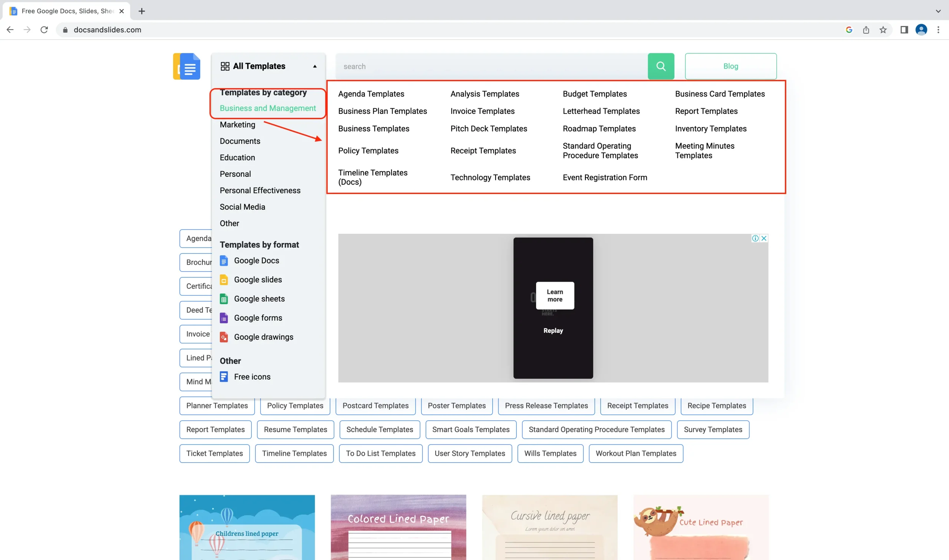Open Invoice Templates link
Image resolution: width=949 pixels, height=560 pixels.
point(482,111)
